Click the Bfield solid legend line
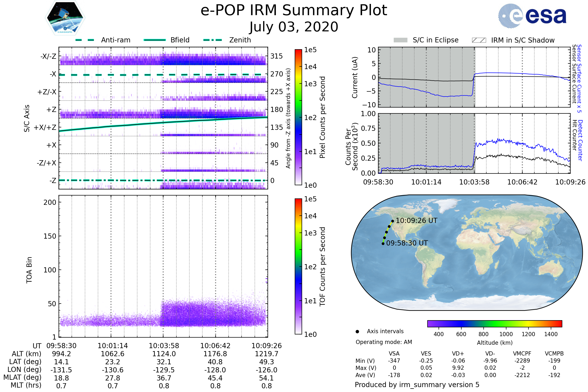The width and height of the screenshot is (588, 392). [155, 40]
